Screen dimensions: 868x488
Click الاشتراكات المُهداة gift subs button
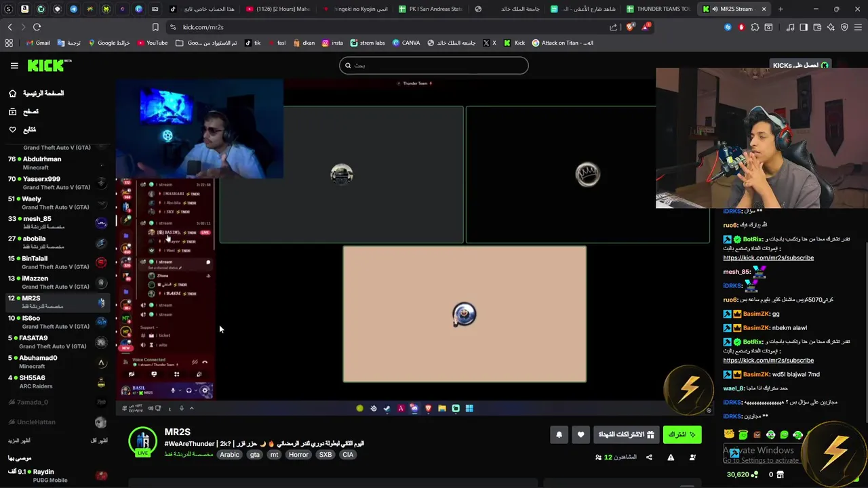coord(626,435)
